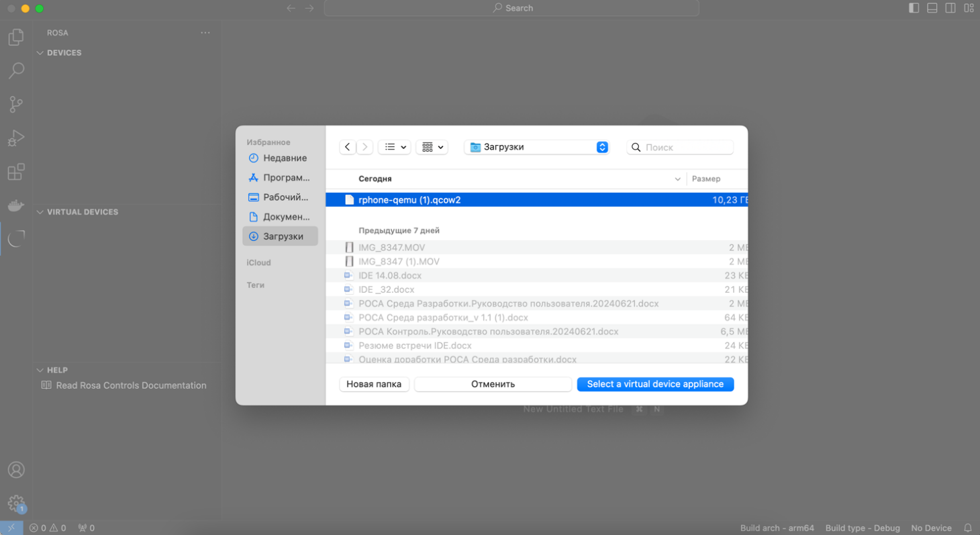Open the Source Control view

16,104
